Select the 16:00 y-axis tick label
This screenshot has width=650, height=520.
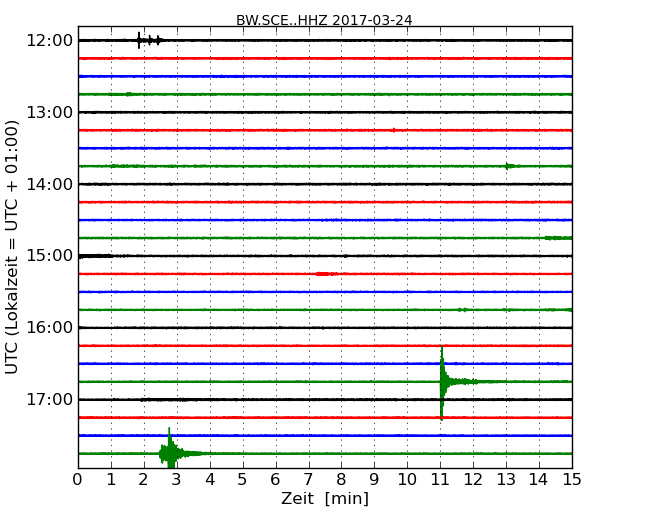click(49, 328)
